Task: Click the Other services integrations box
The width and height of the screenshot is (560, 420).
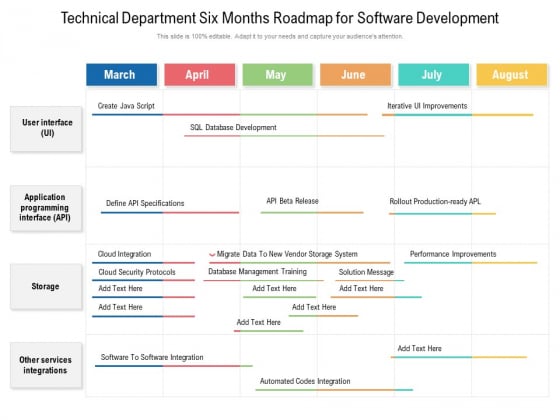Action: (x=46, y=365)
